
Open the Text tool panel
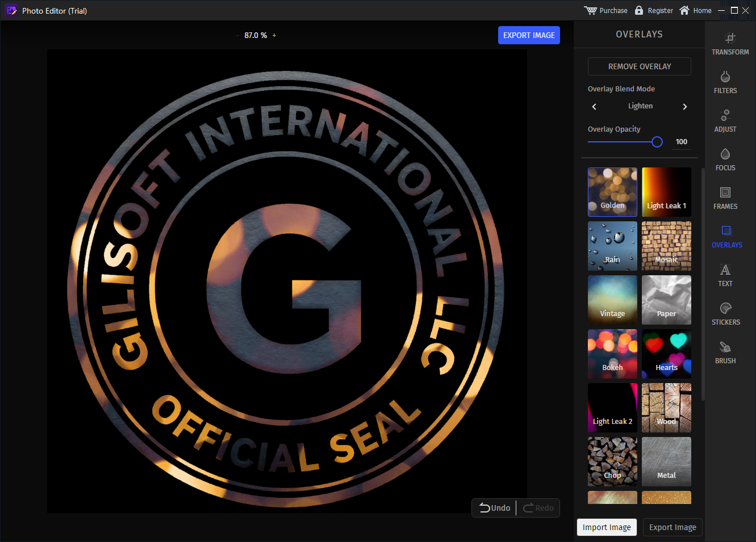[725, 275]
